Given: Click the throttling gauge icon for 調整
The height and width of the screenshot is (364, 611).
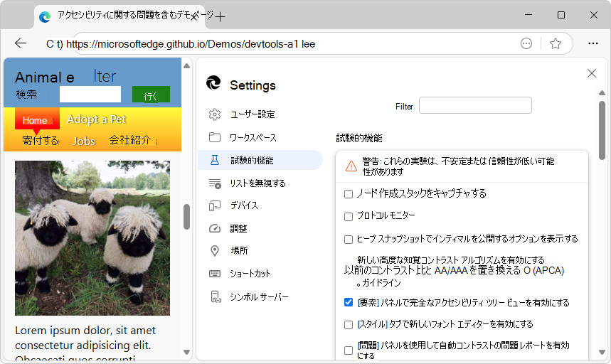Looking at the screenshot, I should point(215,228).
